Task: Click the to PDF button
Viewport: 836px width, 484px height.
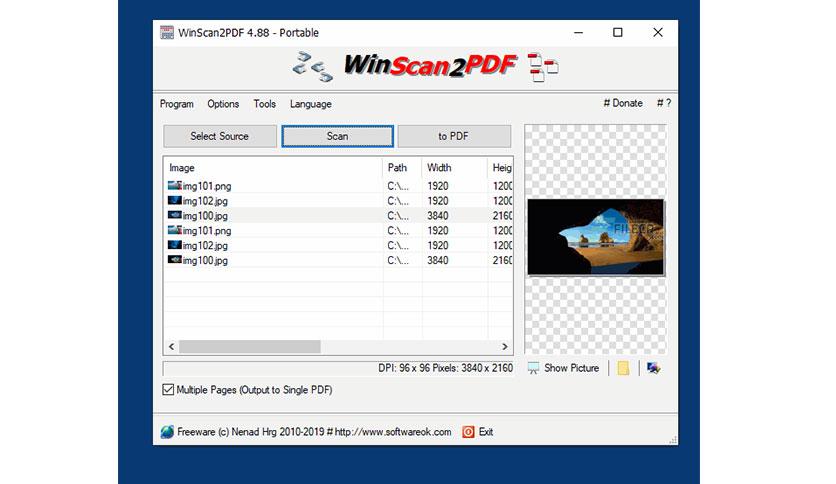Action: 454,136
